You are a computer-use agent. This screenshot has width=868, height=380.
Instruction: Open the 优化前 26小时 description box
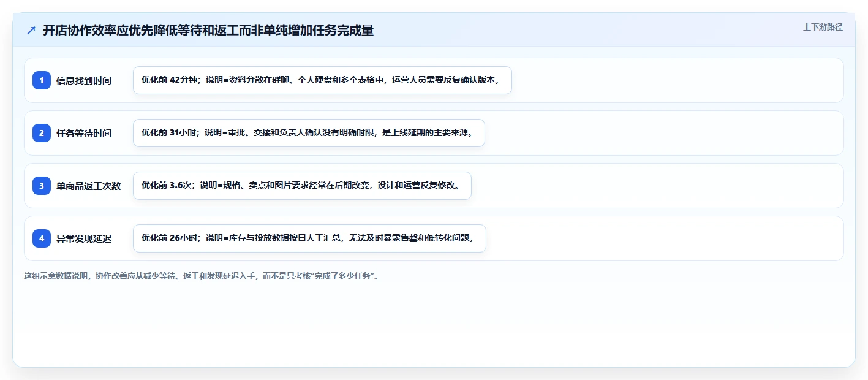pyautogui.click(x=309, y=238)
